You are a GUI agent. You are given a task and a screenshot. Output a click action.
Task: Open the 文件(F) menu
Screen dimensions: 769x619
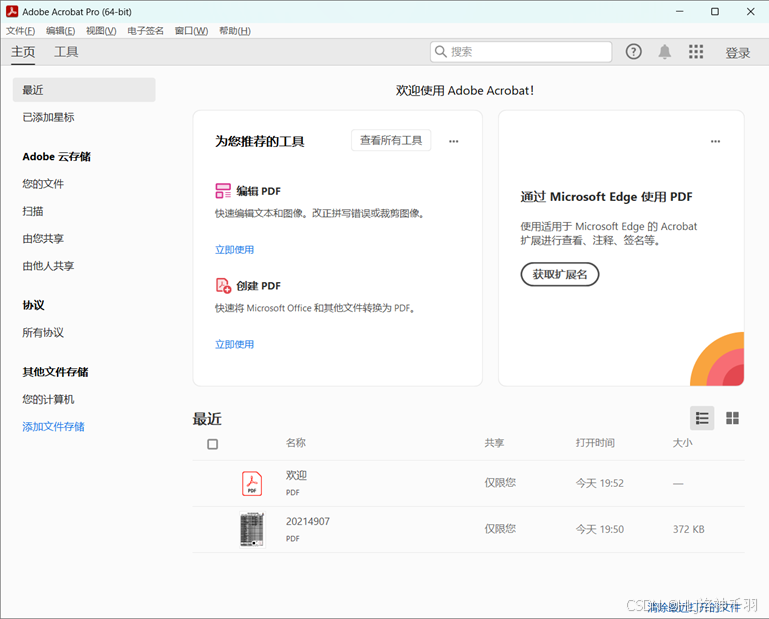point(21,31)
